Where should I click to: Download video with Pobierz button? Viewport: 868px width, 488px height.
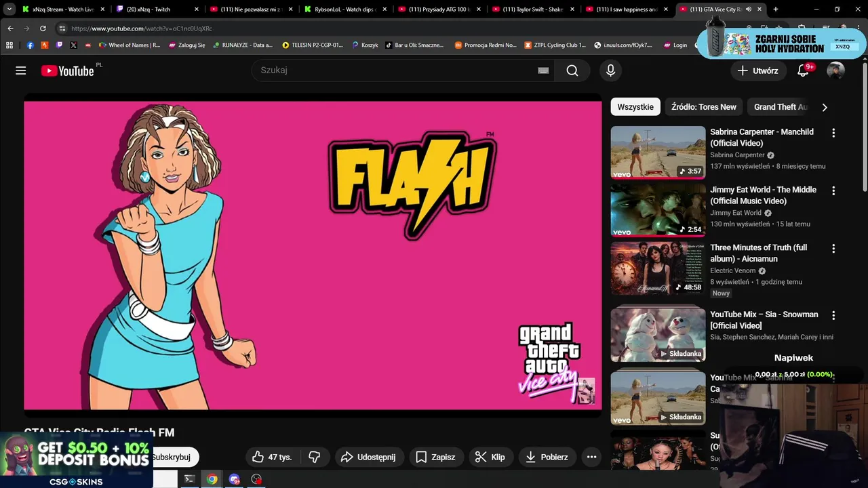(x=547, y=457)
